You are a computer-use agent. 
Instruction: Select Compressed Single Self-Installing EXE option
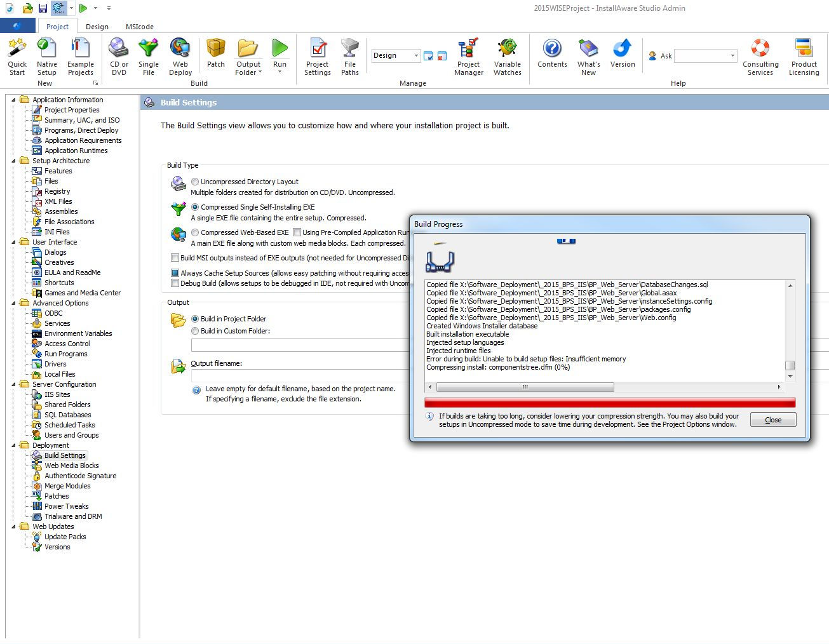point(195,207)
